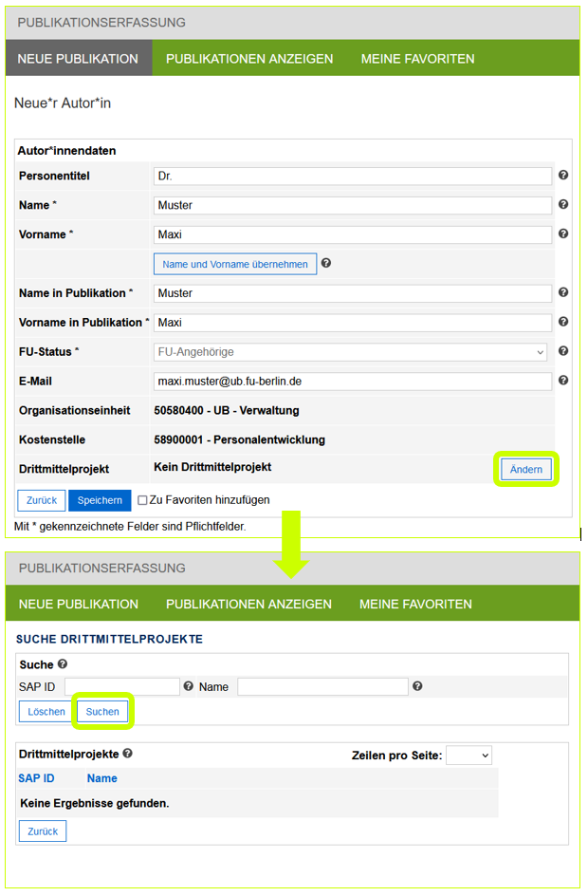Switch to Publikationen anzeigen tab in top form
The image size is (588, 896).
(x=249, y=59)
